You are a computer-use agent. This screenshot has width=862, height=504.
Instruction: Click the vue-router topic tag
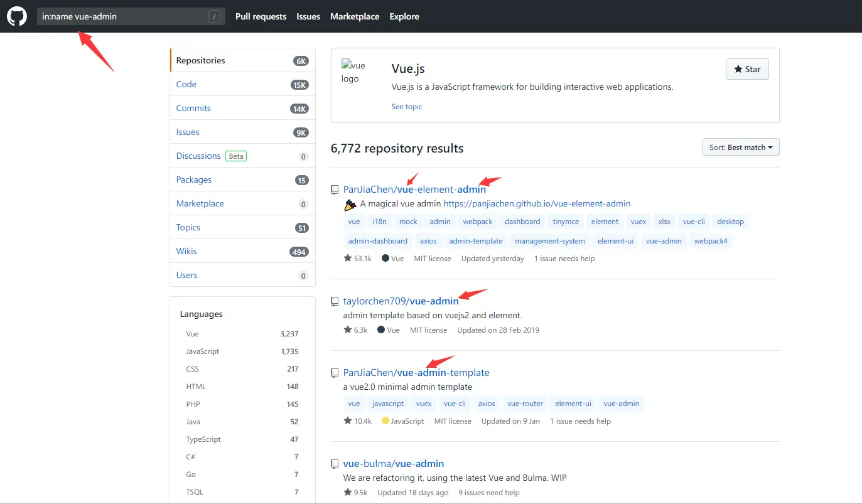pyautogui.click(x=524, y=404)
